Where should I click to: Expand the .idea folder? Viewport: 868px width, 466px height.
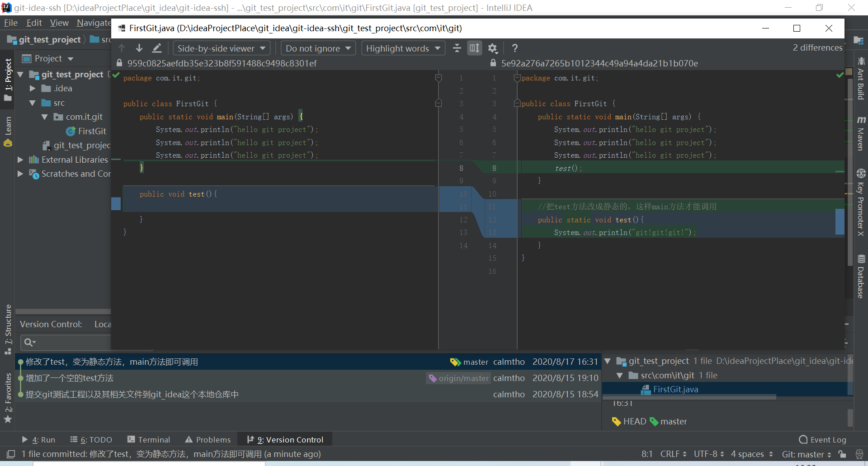[32, 88]
